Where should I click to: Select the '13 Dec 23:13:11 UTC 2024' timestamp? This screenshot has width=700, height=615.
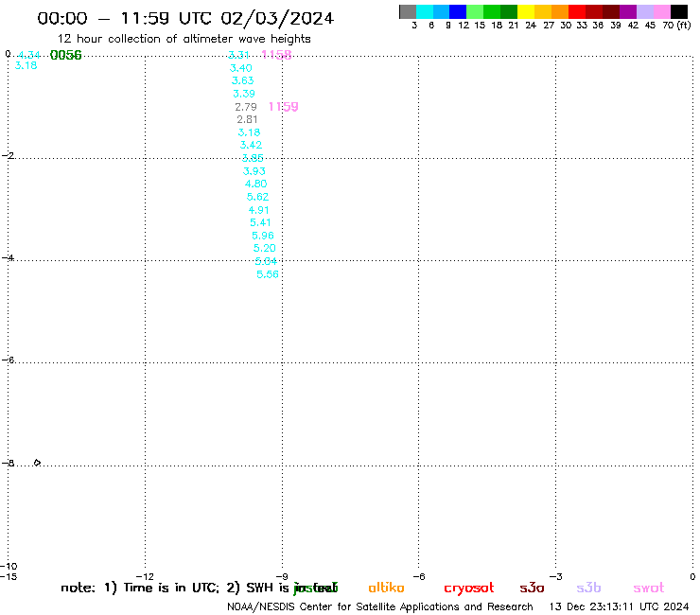click(620, 607)
